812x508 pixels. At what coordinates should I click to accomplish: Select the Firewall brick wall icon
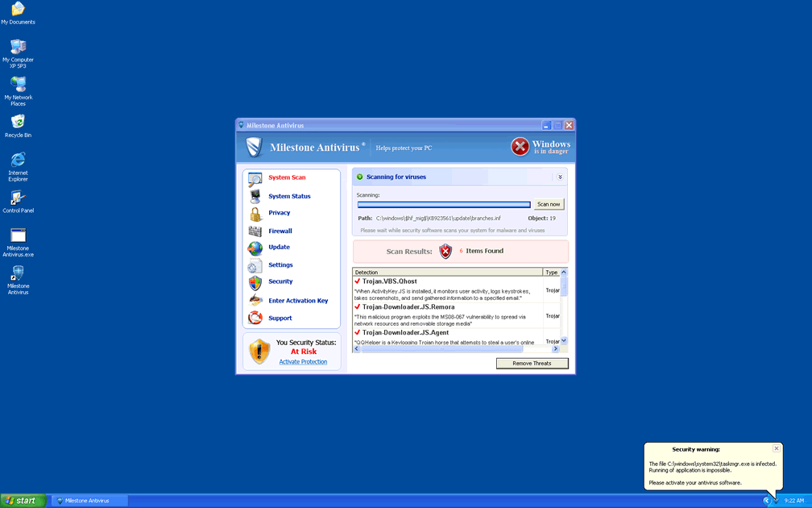[255, 231]
